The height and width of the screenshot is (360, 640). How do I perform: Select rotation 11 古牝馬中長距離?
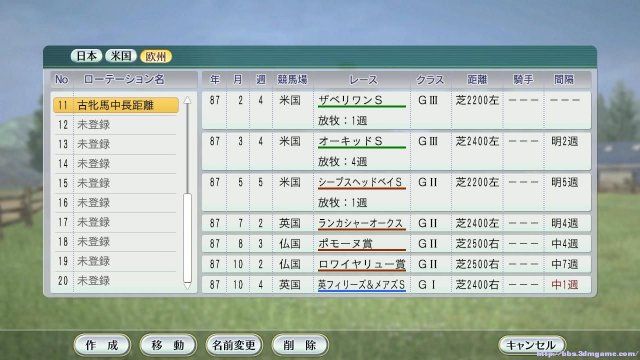click(x=116, y=105)
